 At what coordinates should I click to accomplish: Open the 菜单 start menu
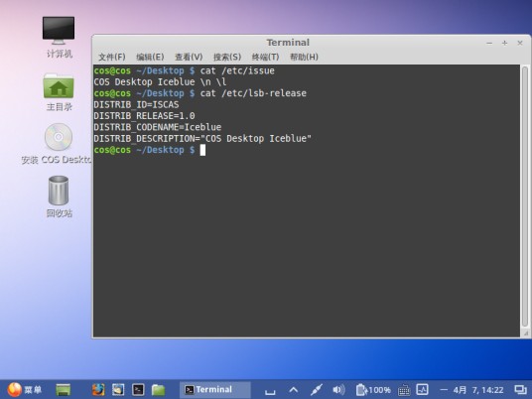[25, 389]
